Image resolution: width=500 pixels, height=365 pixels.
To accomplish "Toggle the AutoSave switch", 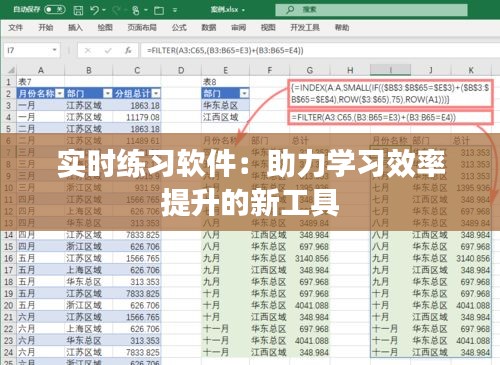I will coord(55,10).
